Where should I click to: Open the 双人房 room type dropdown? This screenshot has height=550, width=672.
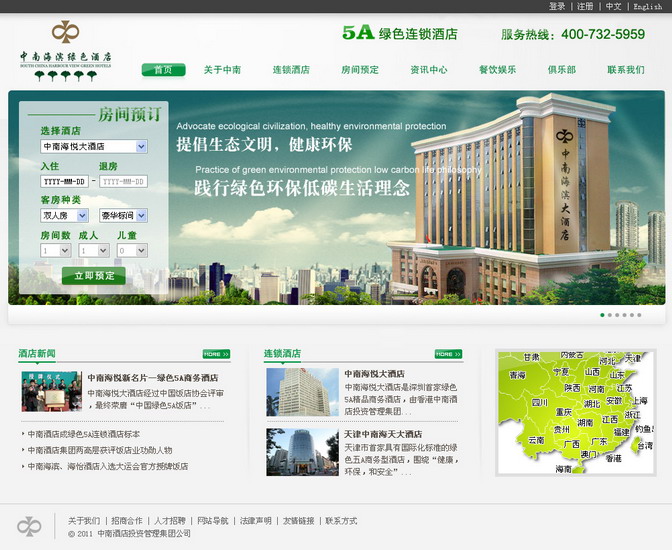coord(64,216)
